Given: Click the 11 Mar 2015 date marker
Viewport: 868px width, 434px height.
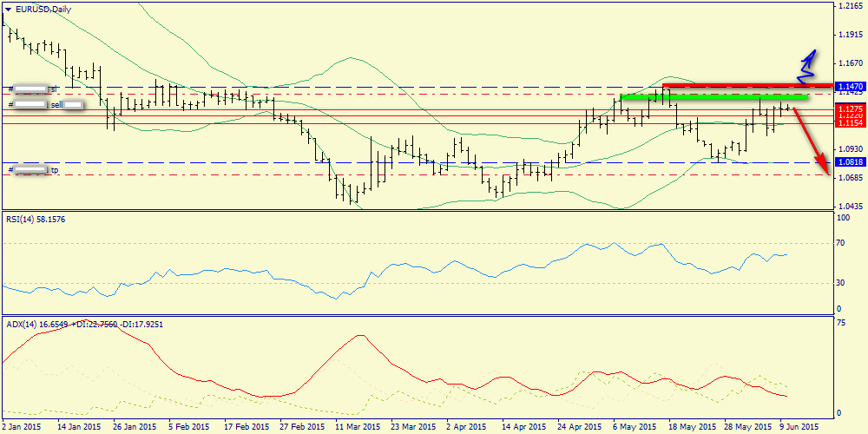Looking at the screenshot, I should coord(358,426).
